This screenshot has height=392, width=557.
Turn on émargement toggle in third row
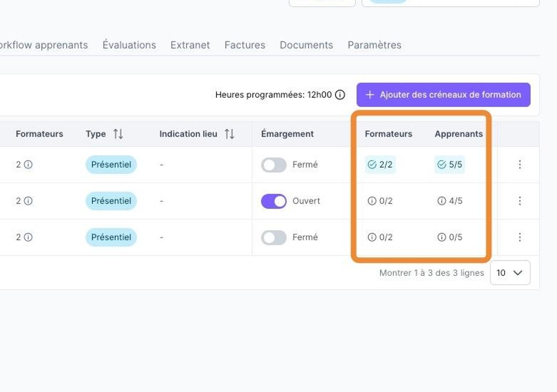pos(274,237)
